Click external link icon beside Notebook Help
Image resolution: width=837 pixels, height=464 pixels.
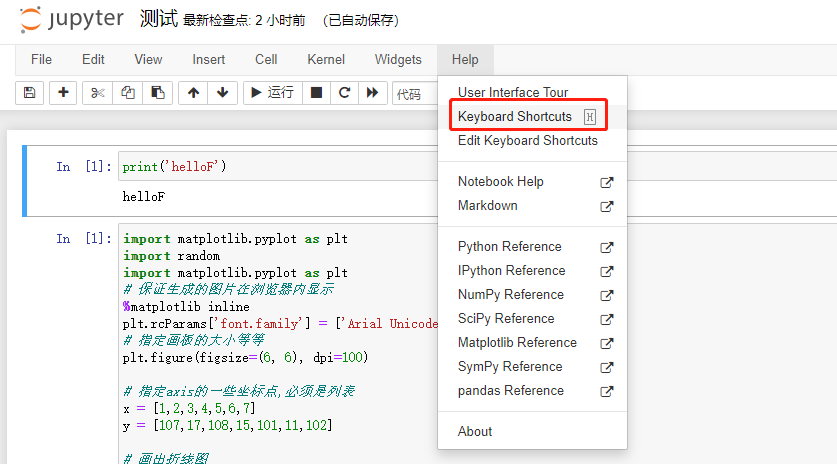click(606, 183)
